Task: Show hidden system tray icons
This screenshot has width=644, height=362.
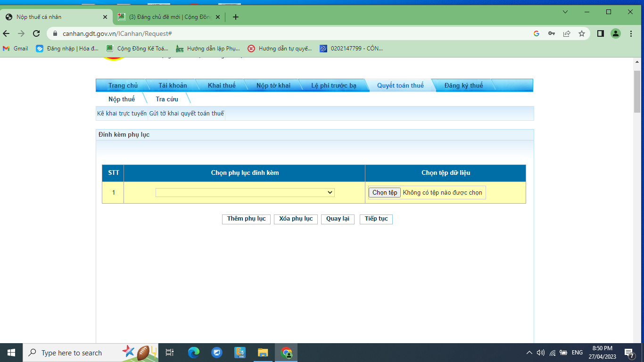Action: pos(529,353)
